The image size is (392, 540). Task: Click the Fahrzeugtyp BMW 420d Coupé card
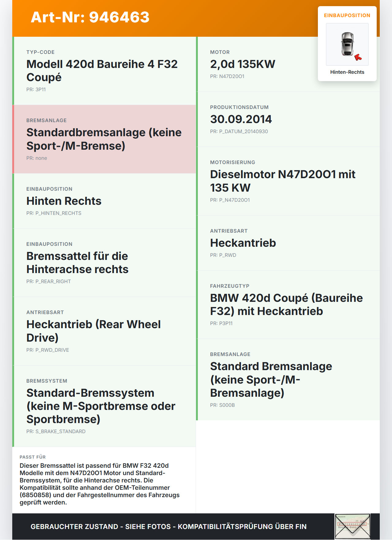coord(288,305)
